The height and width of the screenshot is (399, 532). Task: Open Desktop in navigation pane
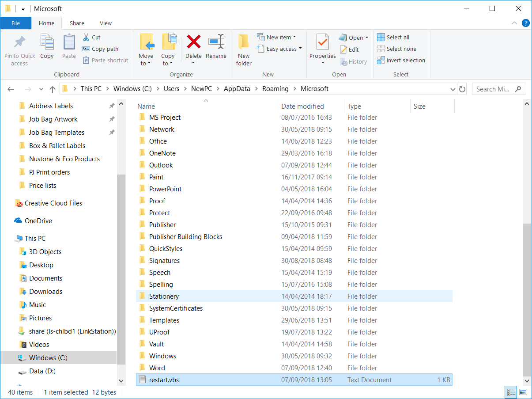pos(37,265)
